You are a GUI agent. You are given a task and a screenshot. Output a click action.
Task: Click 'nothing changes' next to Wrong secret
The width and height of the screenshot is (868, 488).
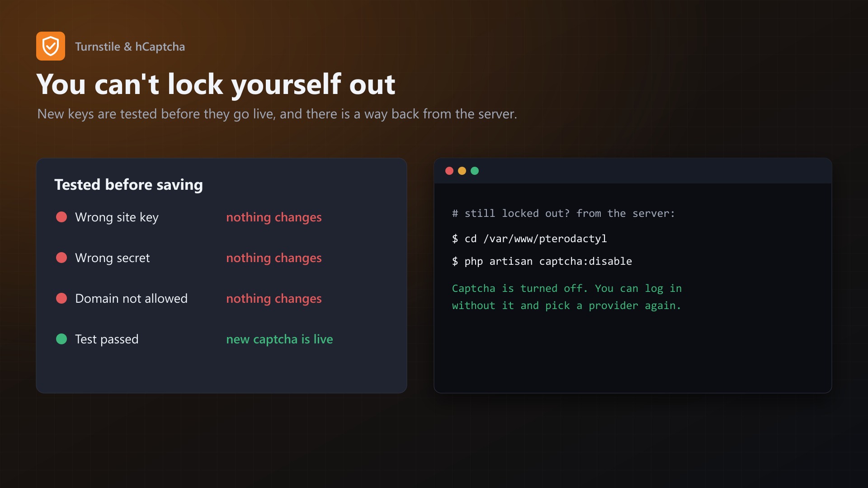pos(274,258)
